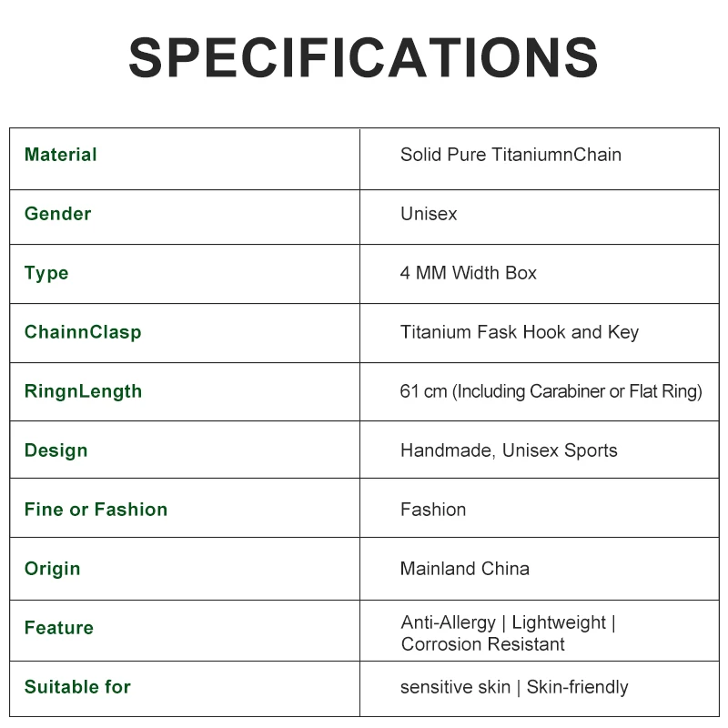
Task: Select the Mainland China value
Action: pos(465,569)
